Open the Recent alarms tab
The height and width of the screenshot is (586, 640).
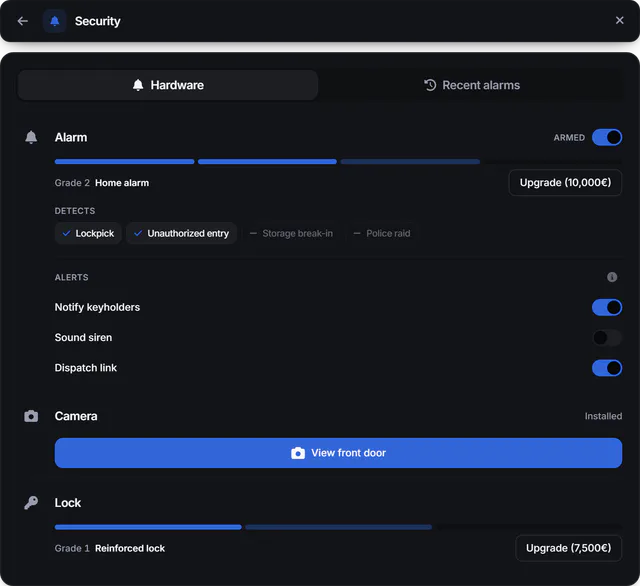click(x=471, y=85)
